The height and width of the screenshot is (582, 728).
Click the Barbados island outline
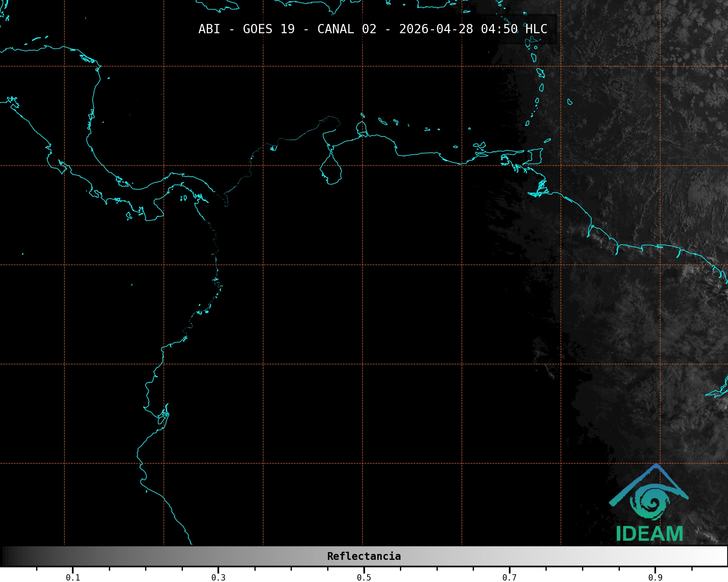tap(570, 102)
